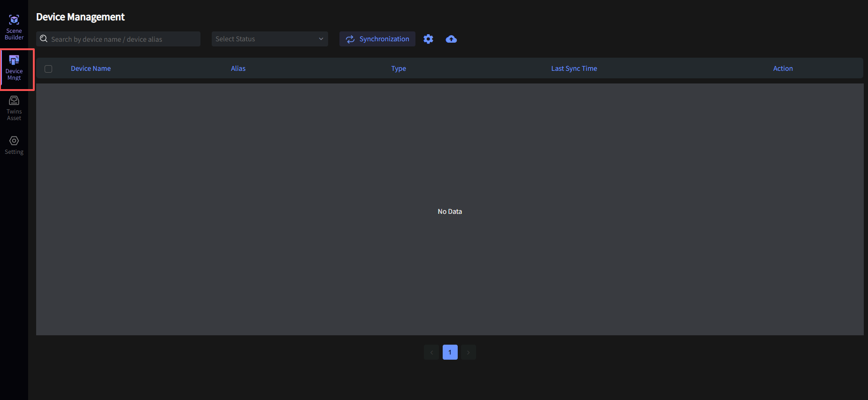Go to previous page in pagination
This screenshot has width=868, height=400.
pyautogui.click(x=431, y=352)
